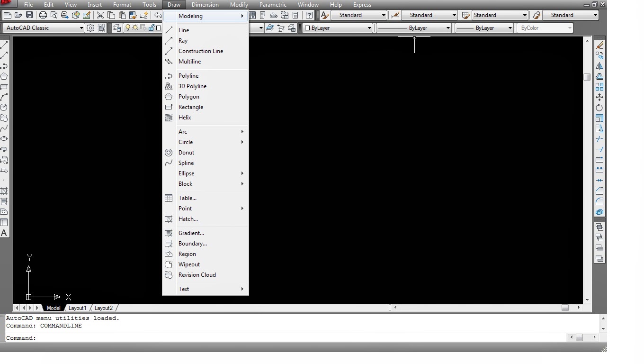Expand the Arc submenu
This screenshot has height=364, width=644.
click(x=206, y=132)
